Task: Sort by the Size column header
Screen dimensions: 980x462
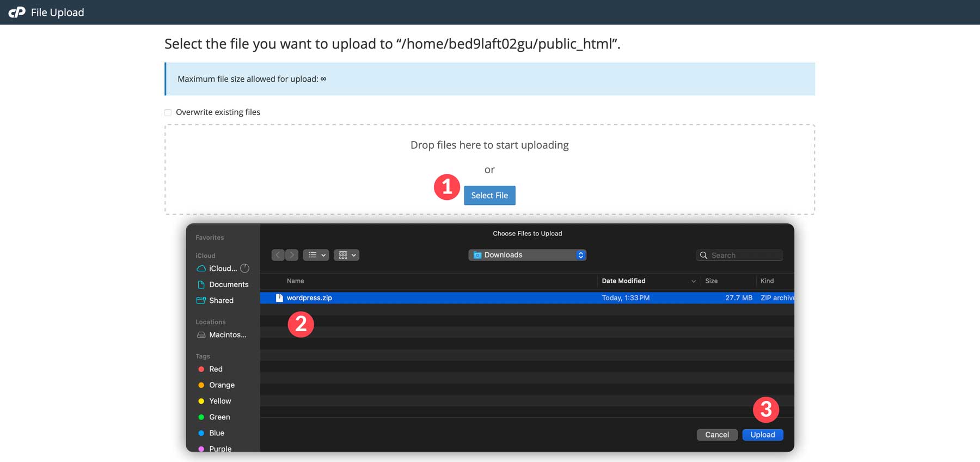Action: tap(711, 281)
